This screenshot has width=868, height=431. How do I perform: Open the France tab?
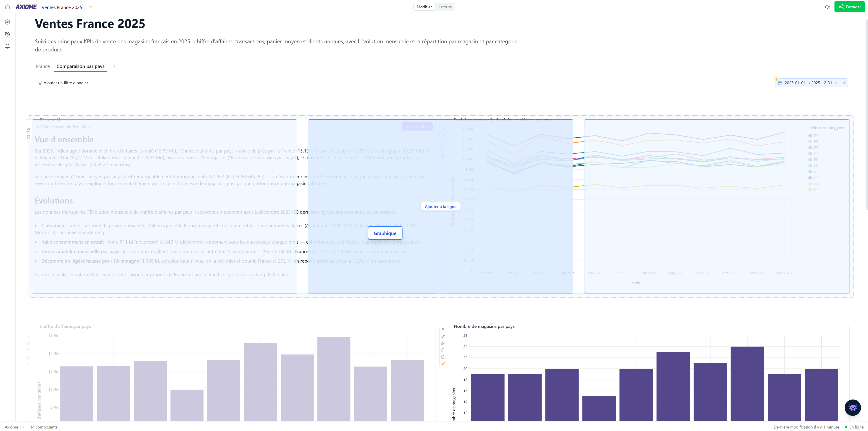[x=43, y=66]
